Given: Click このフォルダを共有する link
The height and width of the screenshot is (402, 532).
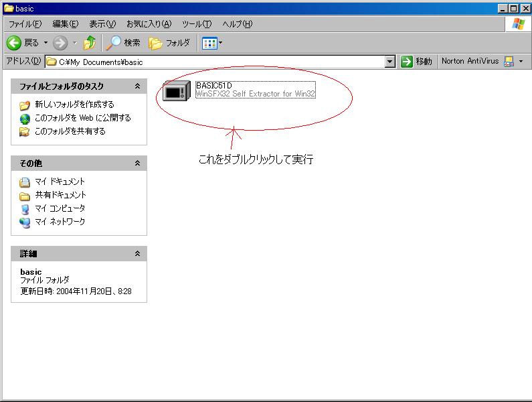Looking at the screenshot, I should pos(70,131).
